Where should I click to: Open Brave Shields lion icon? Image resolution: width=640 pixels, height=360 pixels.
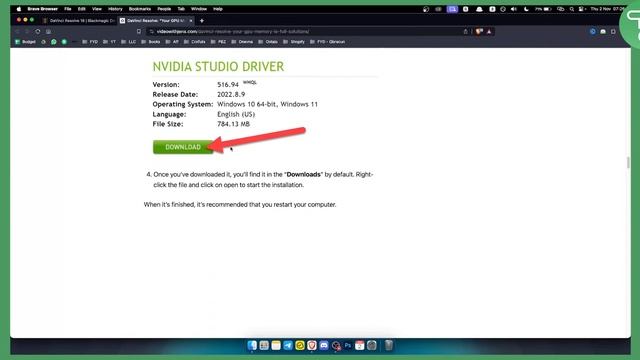(479, 31)
